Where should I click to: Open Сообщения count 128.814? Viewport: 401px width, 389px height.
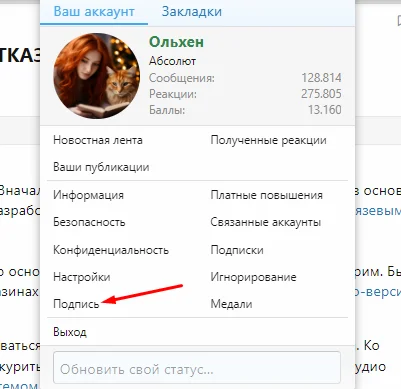click(321, 78)
